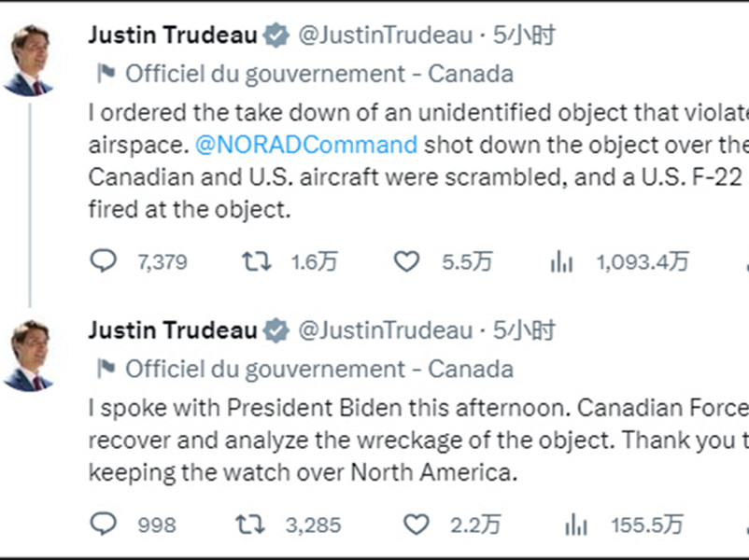Open view stats showing 155.5万

click(x=576, y=525)
